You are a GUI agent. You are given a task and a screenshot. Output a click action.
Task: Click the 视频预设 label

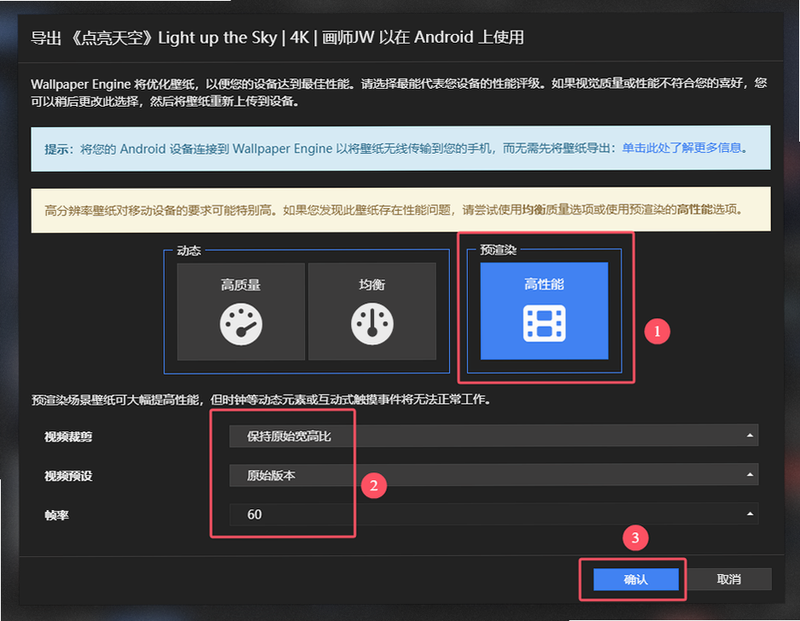click(x=68, y=476)
